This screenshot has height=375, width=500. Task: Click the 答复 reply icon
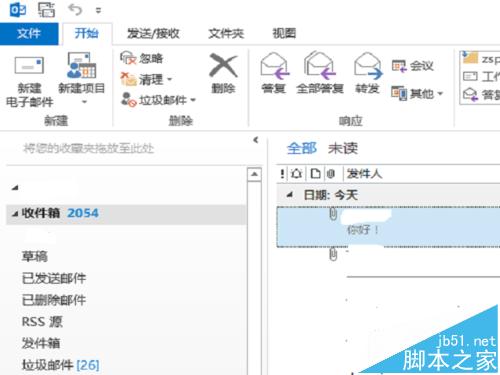274,67
